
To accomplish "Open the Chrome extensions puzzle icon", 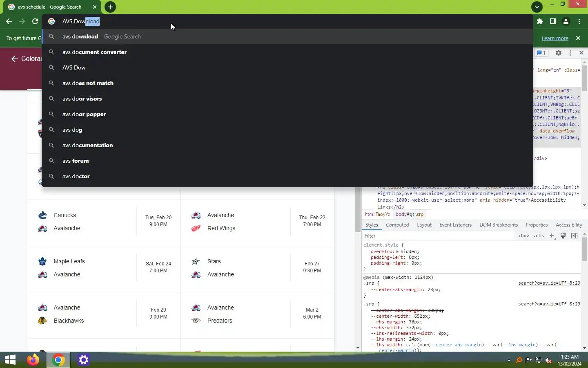I will click(x=540, y=21).
